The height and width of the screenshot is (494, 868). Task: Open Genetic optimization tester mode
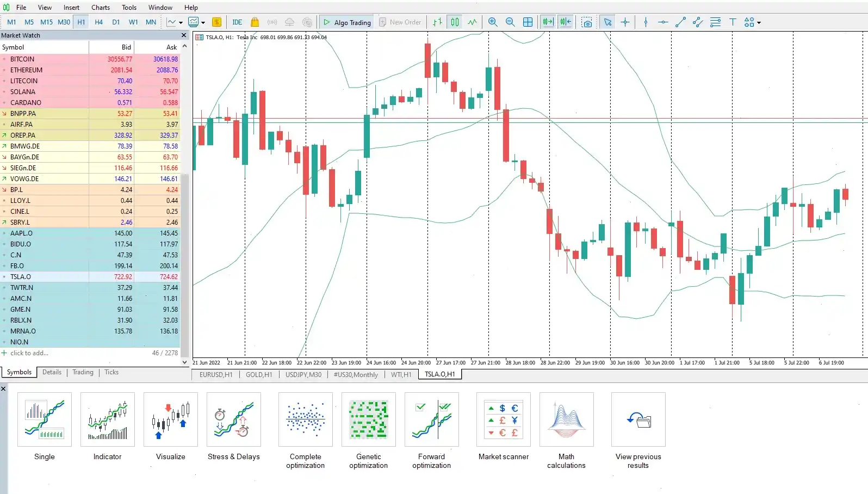tap(368, 430)
